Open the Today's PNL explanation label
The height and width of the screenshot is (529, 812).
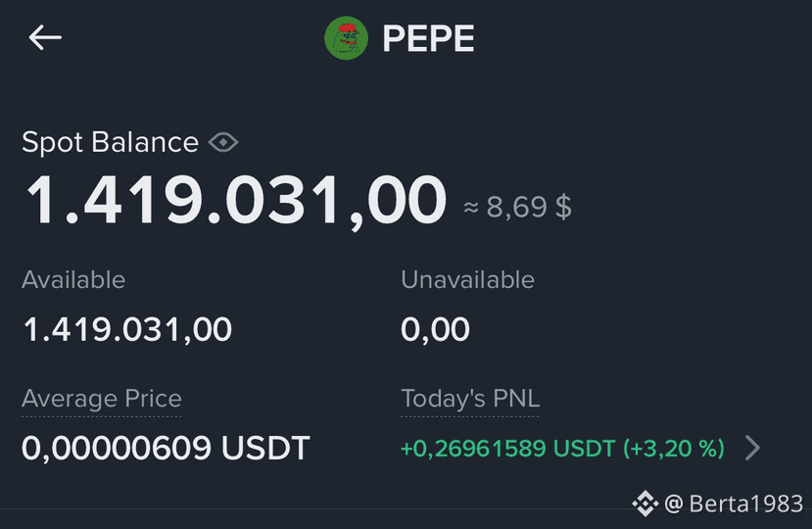470,399
